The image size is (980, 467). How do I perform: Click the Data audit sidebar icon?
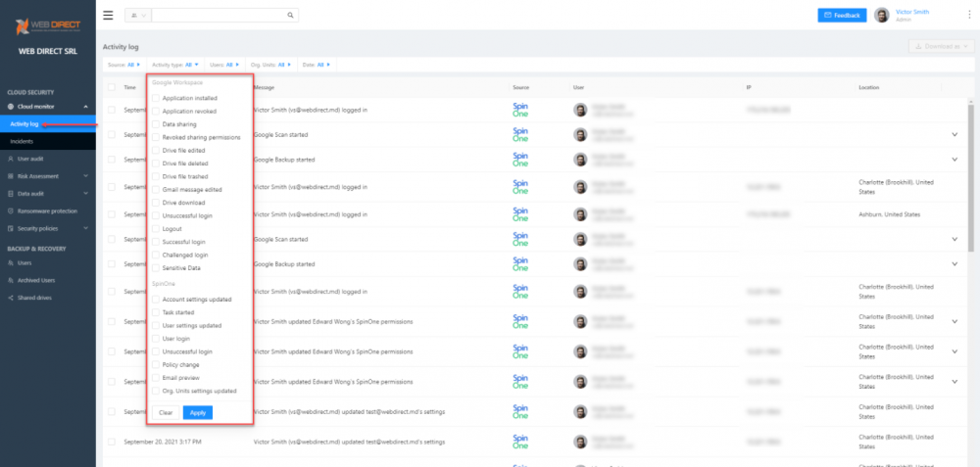11,194
